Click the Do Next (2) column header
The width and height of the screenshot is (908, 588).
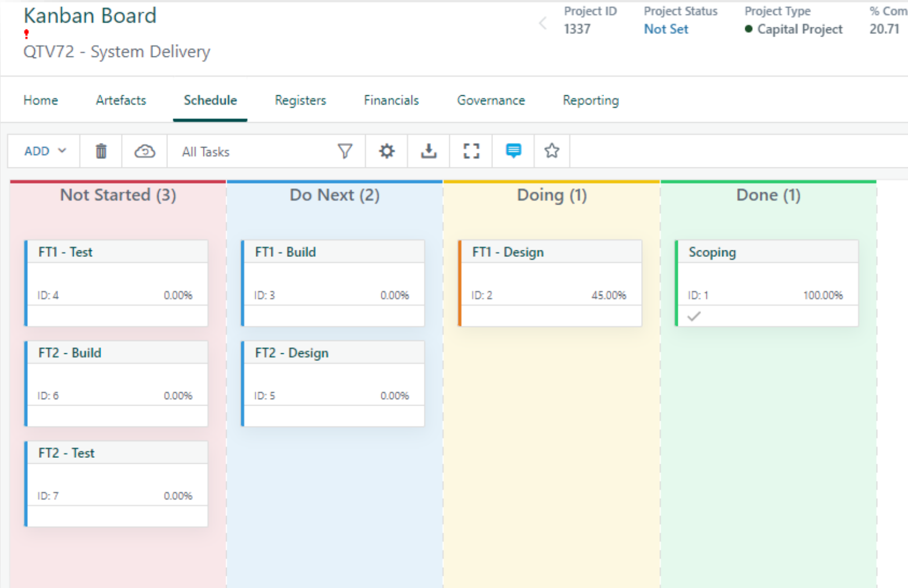(335, 195)
